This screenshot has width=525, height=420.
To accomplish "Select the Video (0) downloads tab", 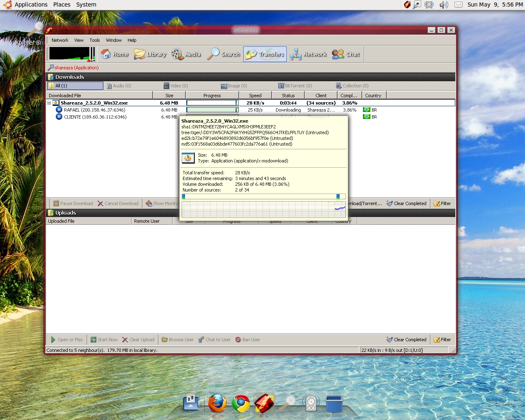I will click(x=176, y=86).
